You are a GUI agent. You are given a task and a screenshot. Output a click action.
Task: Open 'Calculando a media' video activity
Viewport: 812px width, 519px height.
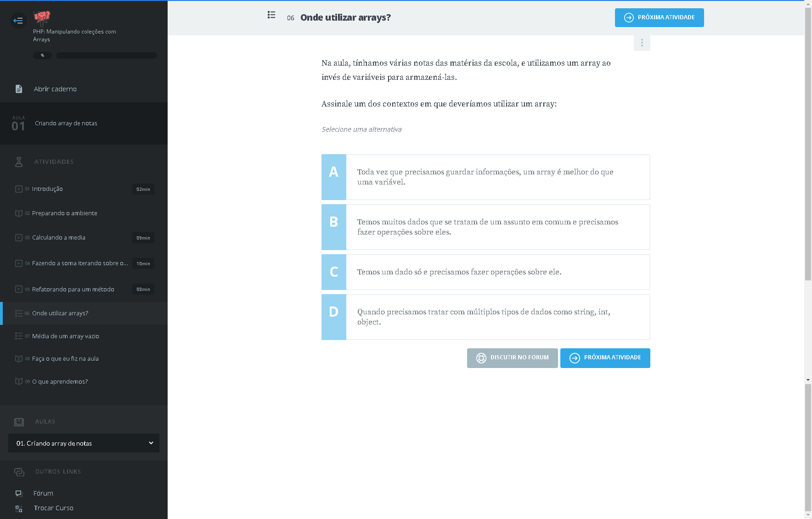59,238
